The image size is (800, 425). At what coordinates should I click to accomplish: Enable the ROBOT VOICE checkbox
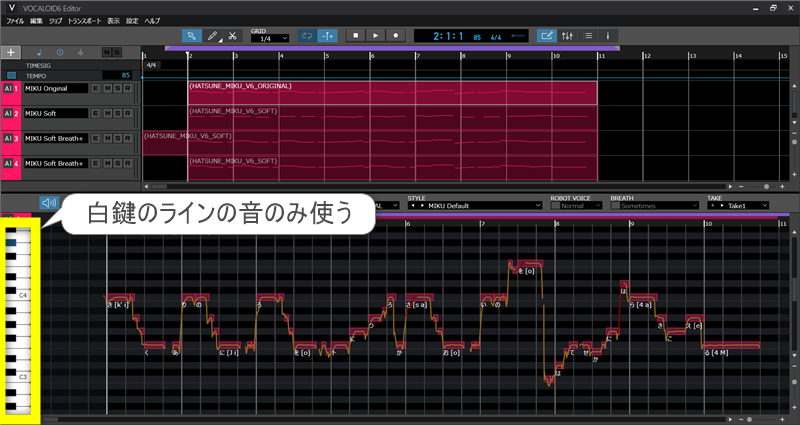tap(555, 206)
